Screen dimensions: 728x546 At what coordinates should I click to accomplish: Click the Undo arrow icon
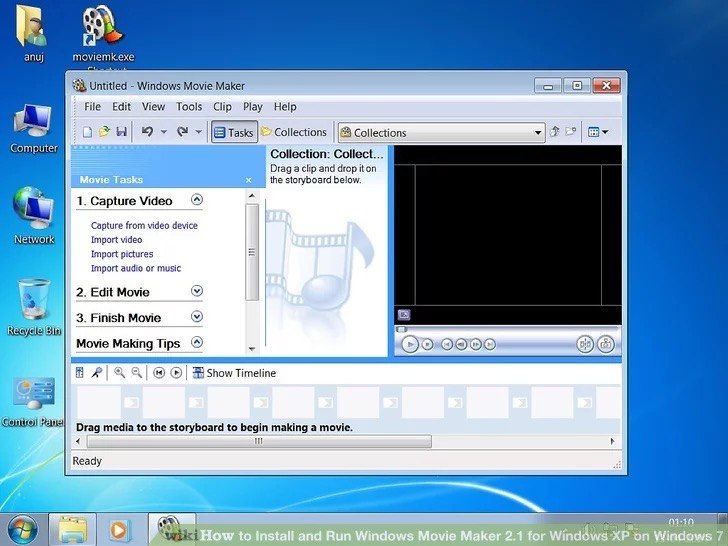(147, 132)
